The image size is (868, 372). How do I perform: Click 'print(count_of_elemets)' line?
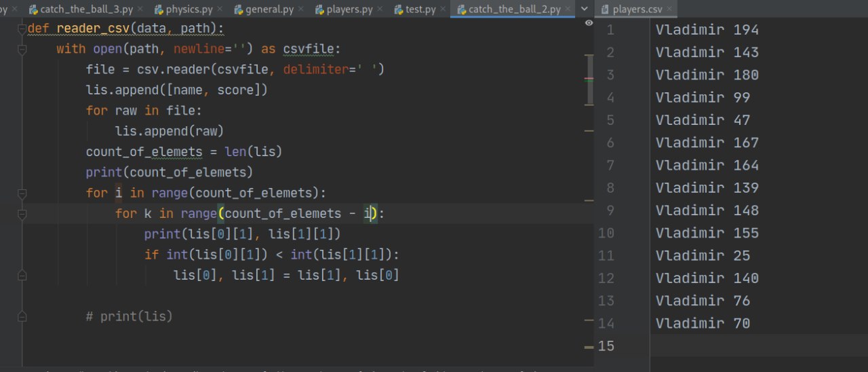170,172
